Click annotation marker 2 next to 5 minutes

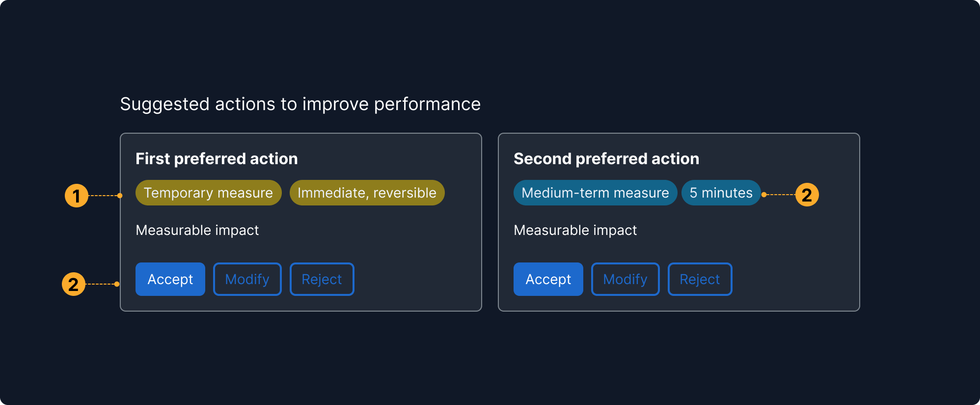pyautogui.click(x=807, y=195)
